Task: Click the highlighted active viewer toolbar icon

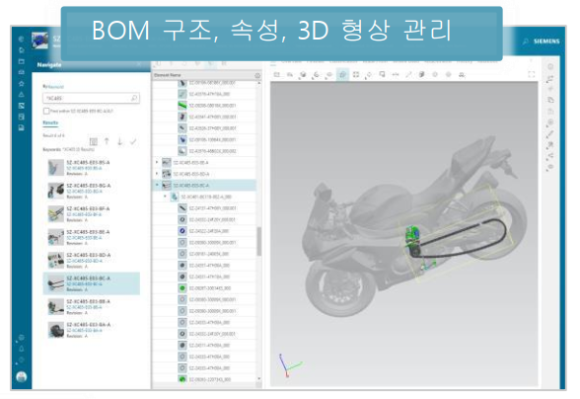Action: click(343, 75)
